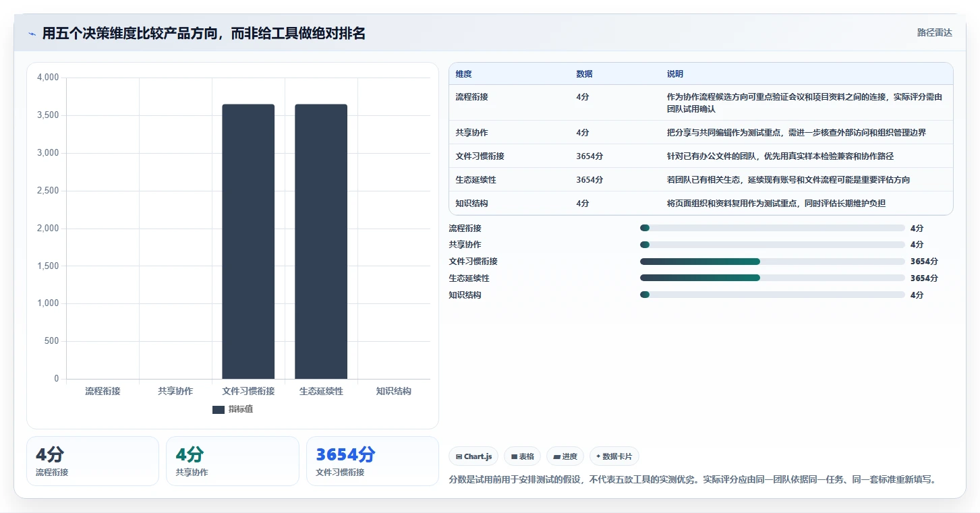Select the 共享协作 cell in the table
The width and height of the screenshot is (980, 513).
point(471,133)
